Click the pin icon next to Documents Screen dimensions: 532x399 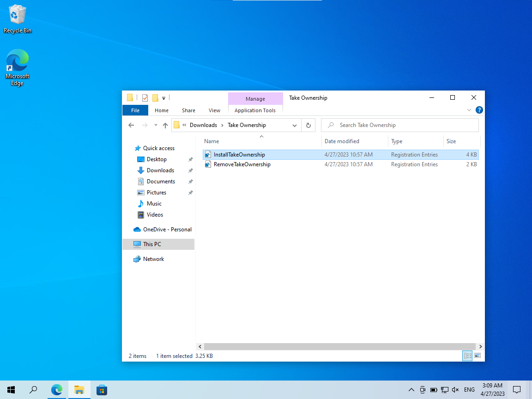click(x=191, y=181)
